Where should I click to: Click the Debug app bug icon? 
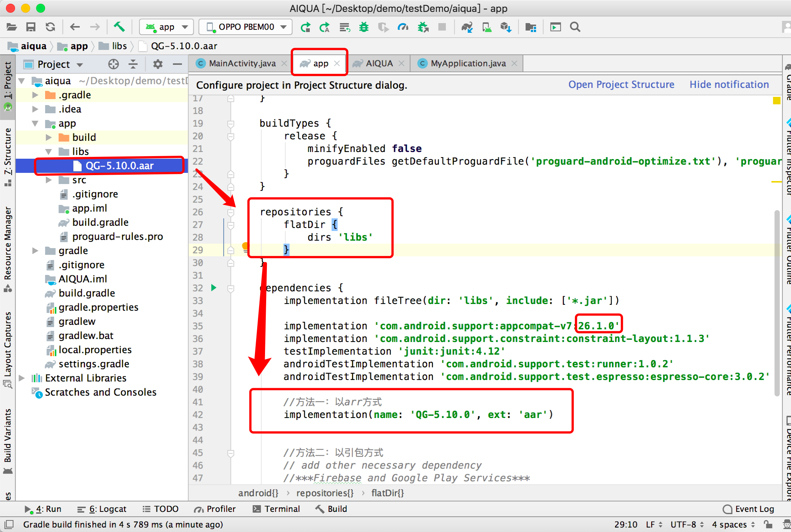[363, 27]
